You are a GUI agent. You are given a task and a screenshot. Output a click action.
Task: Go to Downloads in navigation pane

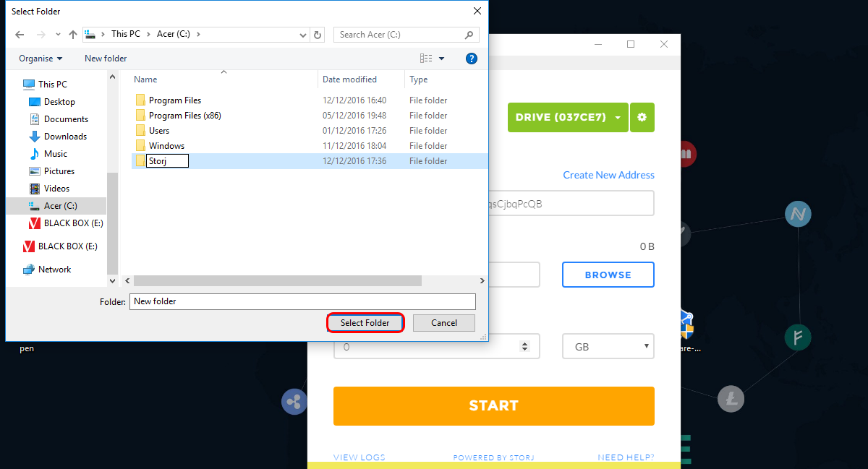(65, 137)
